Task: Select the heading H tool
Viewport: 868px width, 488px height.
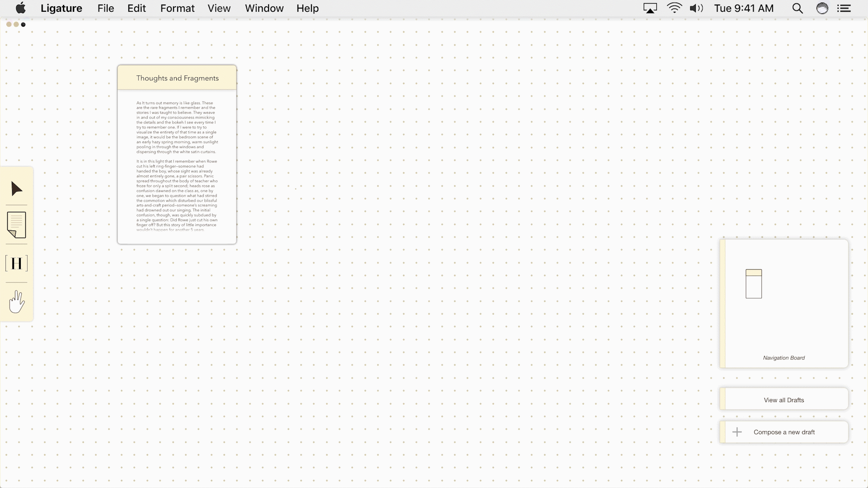Action: pyautogui.click(x=17, y=263)
